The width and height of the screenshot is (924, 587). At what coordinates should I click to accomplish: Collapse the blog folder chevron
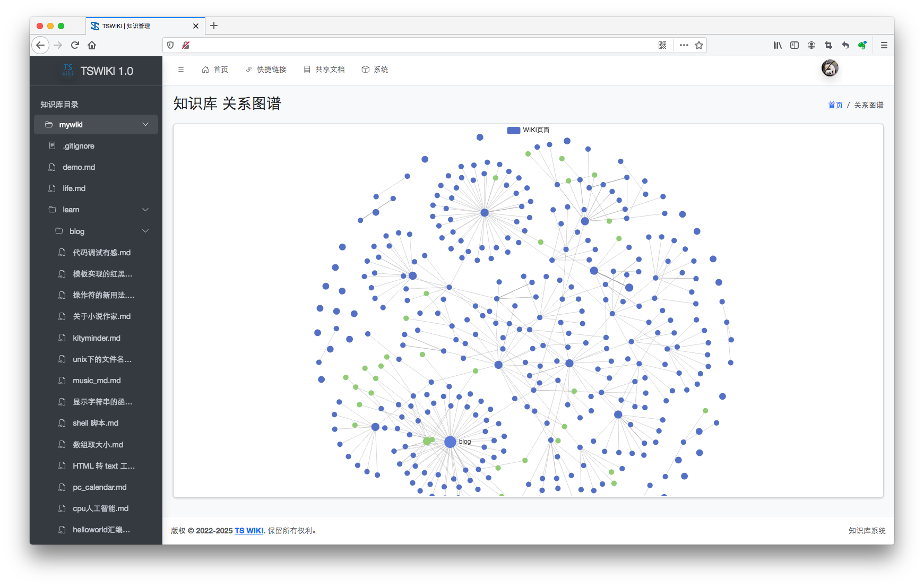coord(145,231)
